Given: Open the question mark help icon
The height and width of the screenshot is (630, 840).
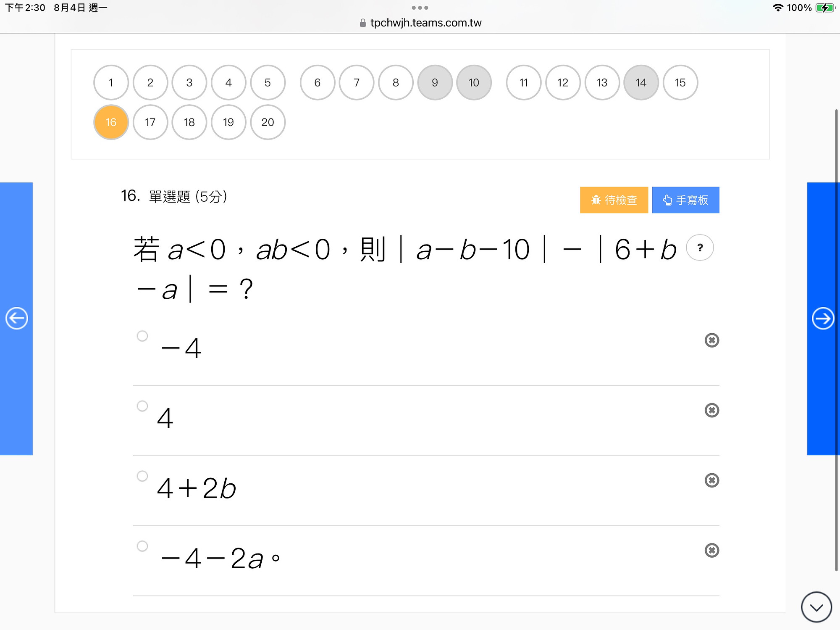Looking at the screenshot, I should click(700, 248).
